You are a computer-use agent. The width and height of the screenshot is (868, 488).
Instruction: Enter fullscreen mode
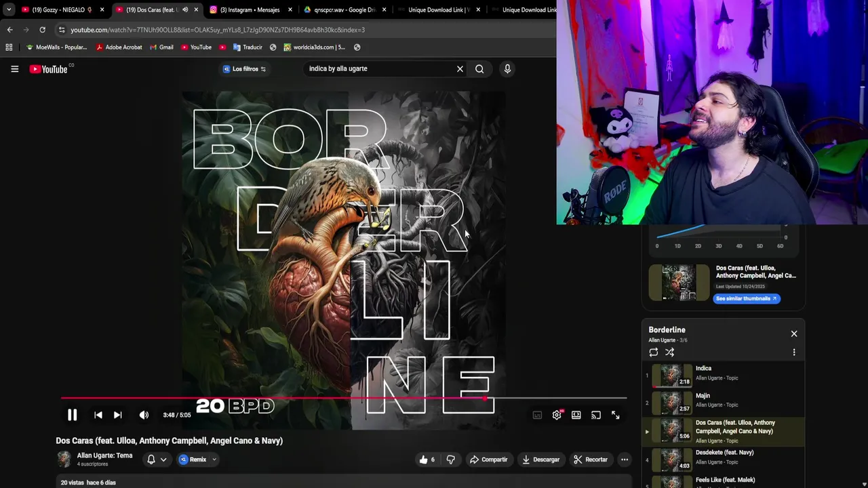(x=616, y=415)
